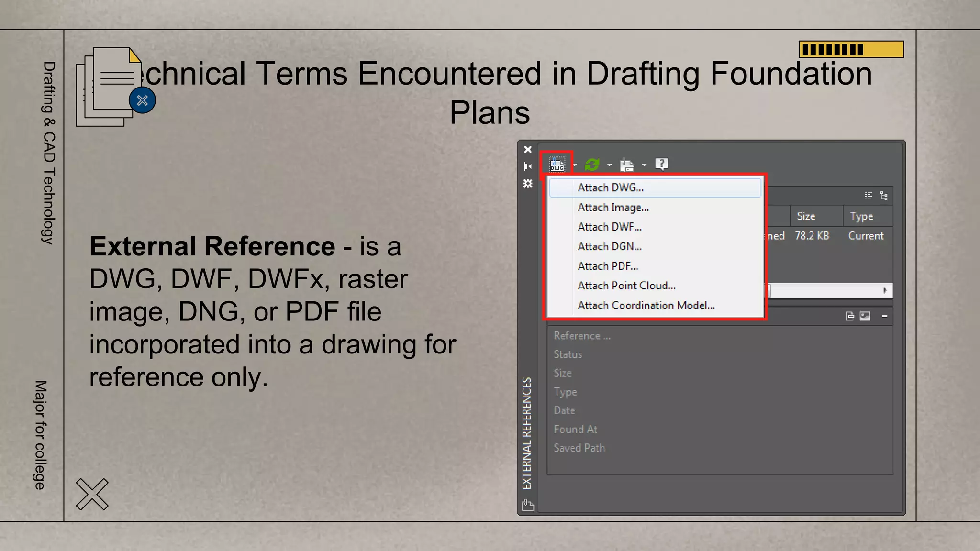The width and height of the screenshot is (980, 551).
Task: Click the green Refresh references icon
Action: [592, 165]
